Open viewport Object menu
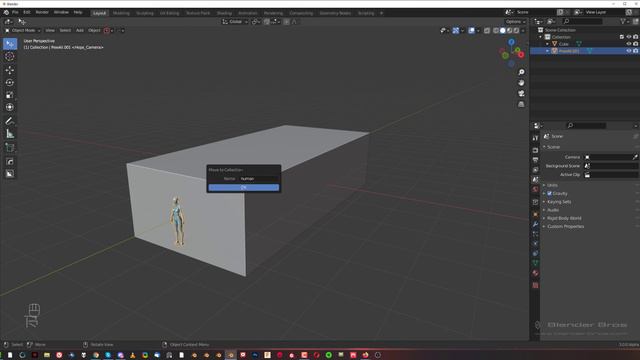 pyautogui.click(x=94, y=31)
